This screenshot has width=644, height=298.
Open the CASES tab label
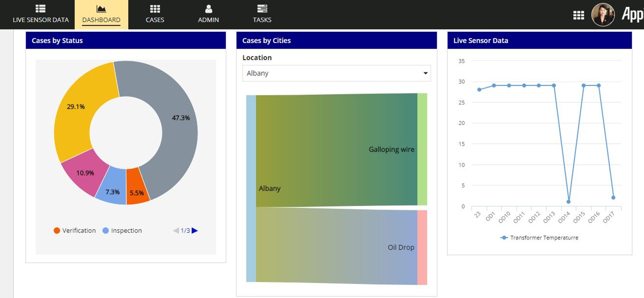click(155, 20)
